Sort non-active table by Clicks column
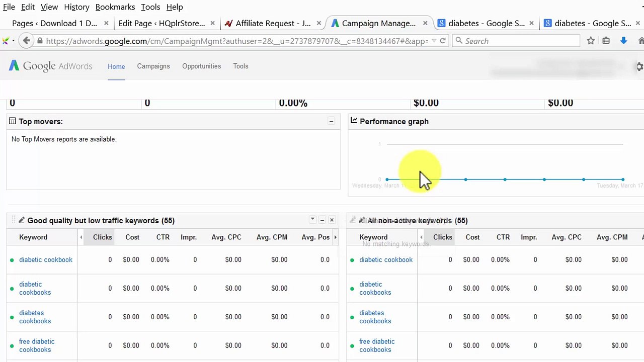Viewport: 644px width, 362px height. click(x=443, y=237)
